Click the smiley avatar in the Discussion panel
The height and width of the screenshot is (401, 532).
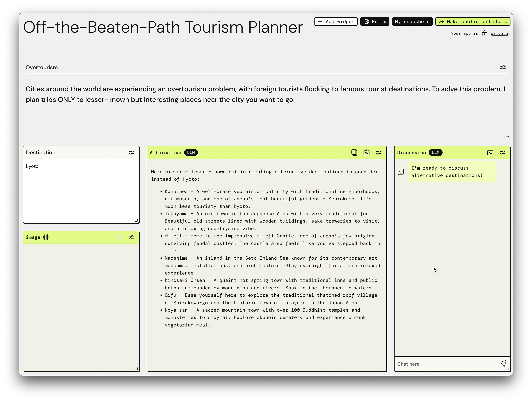(x=400, y=172)
